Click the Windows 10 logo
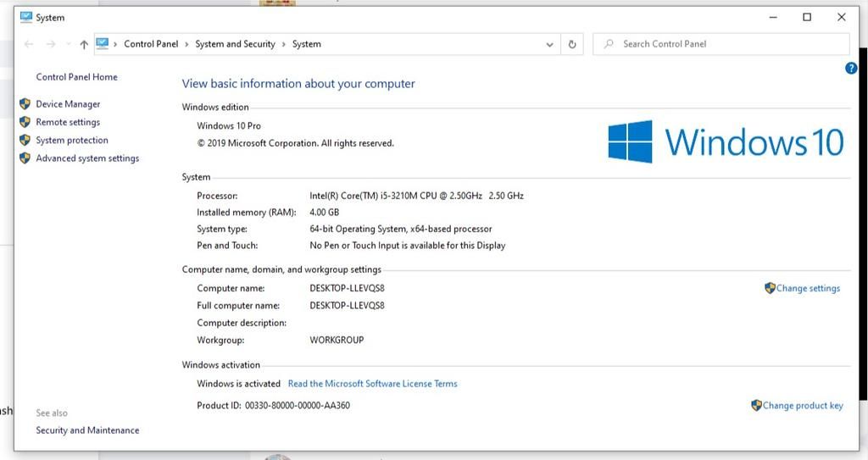The height and width of the screenshot is (460, 868). coord(726,141)
